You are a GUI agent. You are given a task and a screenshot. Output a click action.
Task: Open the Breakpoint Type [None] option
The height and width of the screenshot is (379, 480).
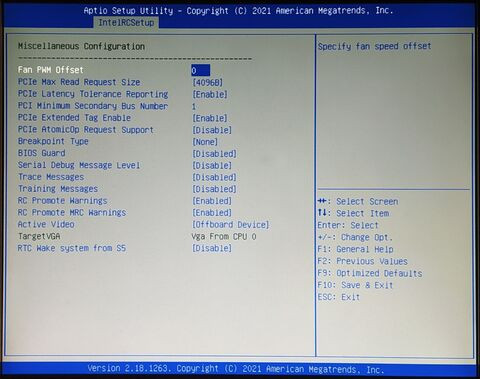(x=205, y=142)
